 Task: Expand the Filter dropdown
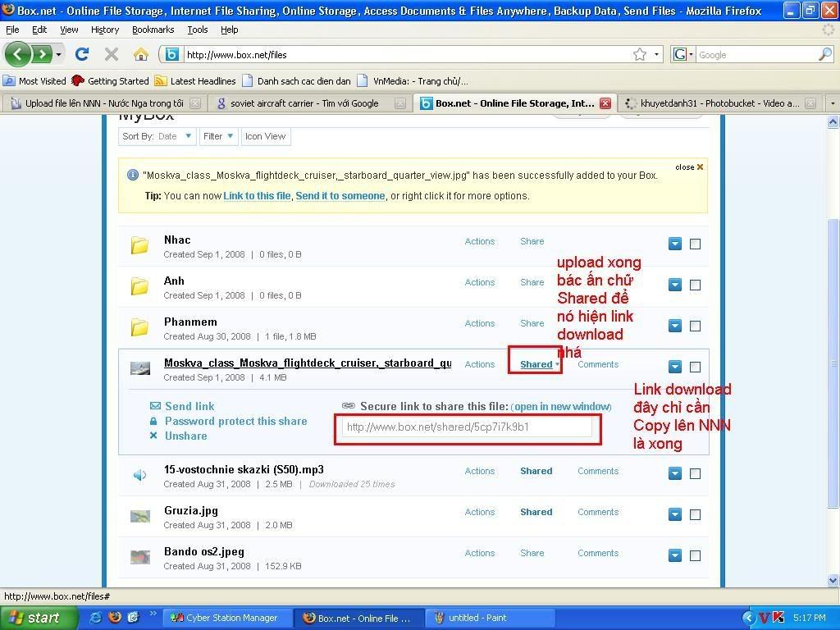point(218,136)
